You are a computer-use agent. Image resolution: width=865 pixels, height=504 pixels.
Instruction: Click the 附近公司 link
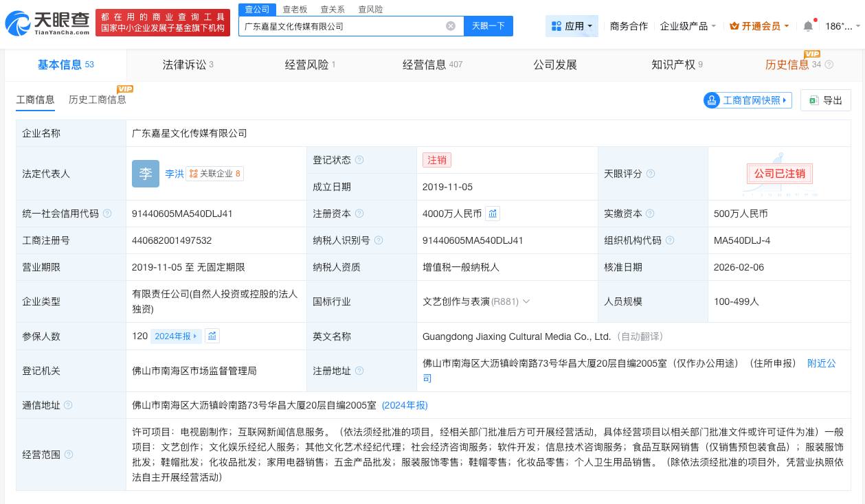tap(821, 363)
